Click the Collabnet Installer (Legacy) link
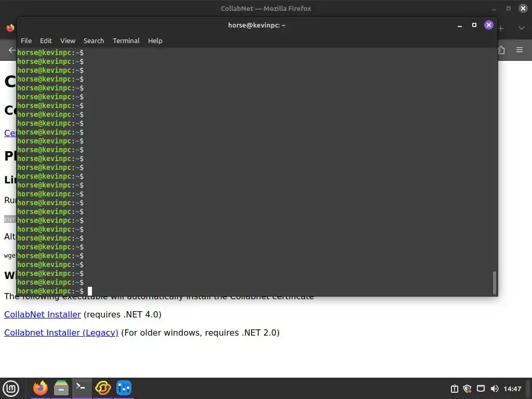Viewport: 532px width, 399px height. pyautogui.click(x=61, y=333)
